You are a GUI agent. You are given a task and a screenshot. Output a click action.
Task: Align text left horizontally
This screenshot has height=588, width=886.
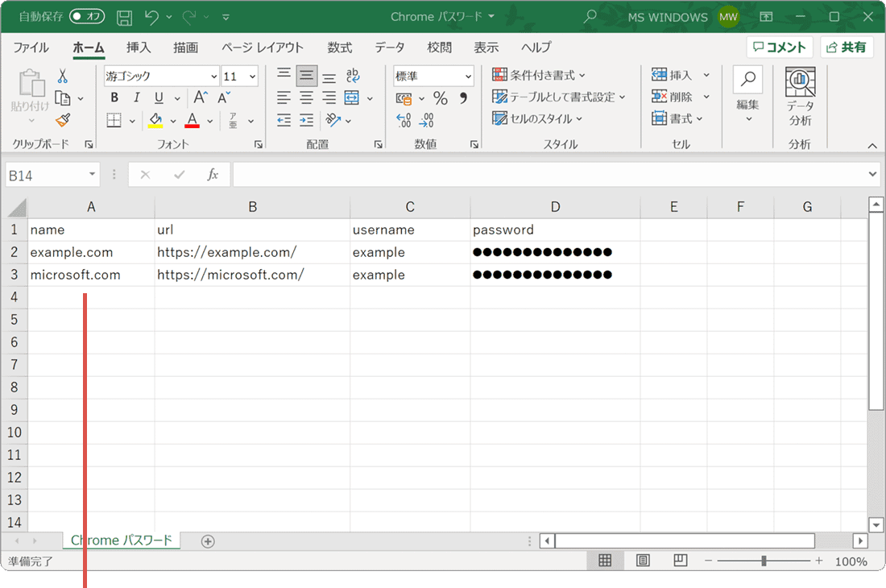pyautogui.click(x=284, y=97)
